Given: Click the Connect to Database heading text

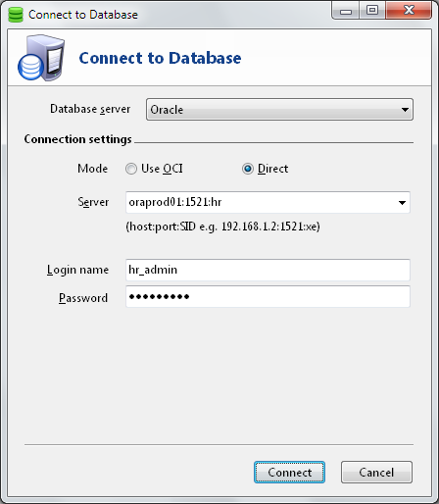Looking at the screenshot, I should point(160,58).
